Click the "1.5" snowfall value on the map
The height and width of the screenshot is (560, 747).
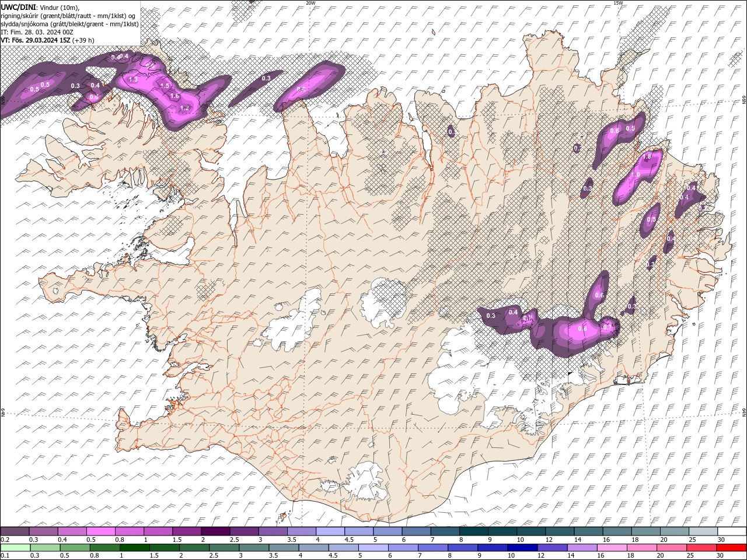pyautogui.click(x=165, y=86)
